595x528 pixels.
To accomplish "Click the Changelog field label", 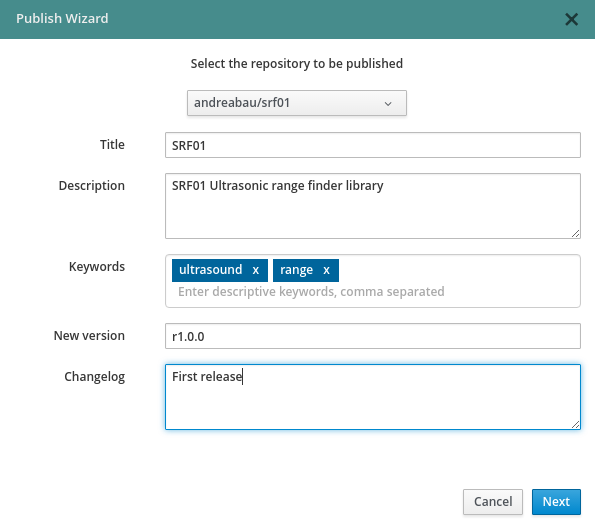I will (x=94, y=377).
